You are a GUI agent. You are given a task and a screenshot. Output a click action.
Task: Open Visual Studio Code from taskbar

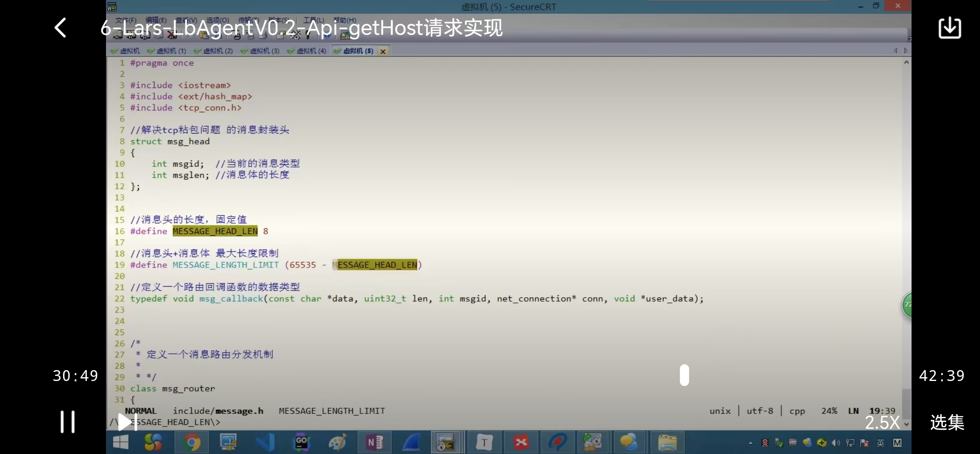click(x=265, y=442)
